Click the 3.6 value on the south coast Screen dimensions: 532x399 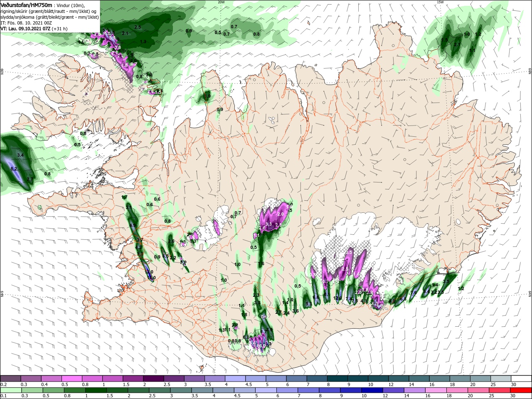(296, 311)
